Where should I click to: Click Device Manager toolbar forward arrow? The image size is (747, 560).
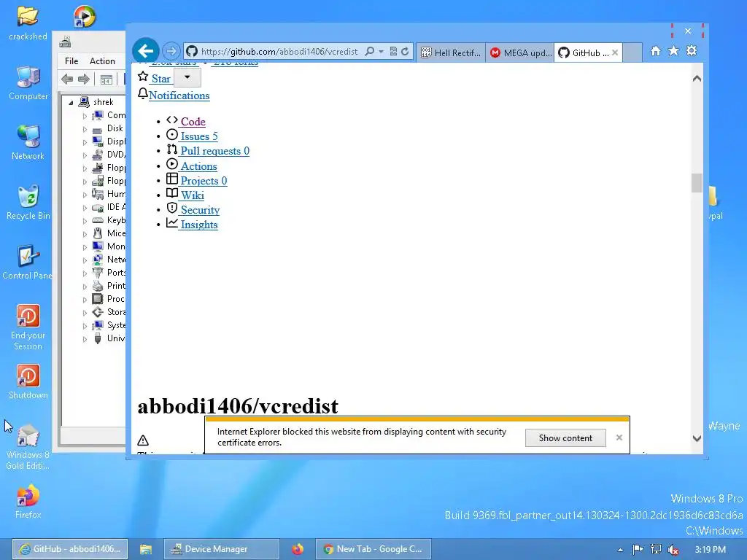click(x=84, y=79)
